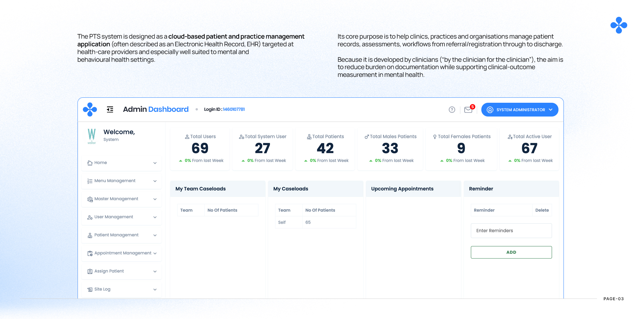Screen dimensions: 644x319
Task: Expand the Patient Management chevron
Action: pyautogui.click(x=155, y=235)
